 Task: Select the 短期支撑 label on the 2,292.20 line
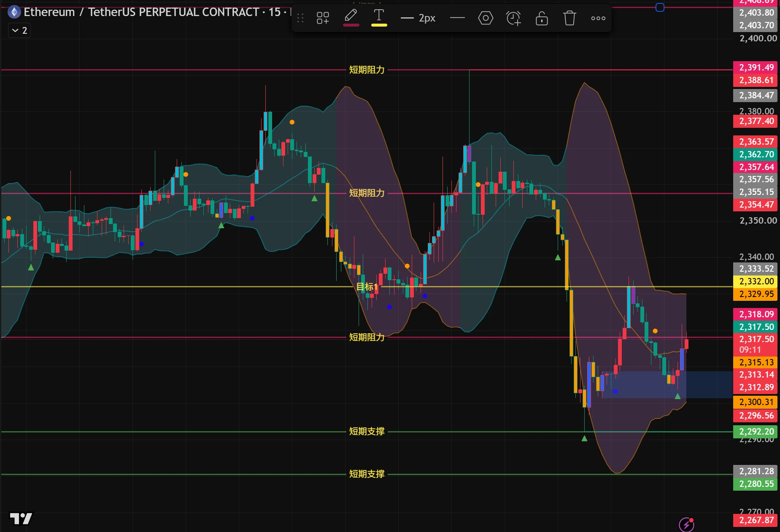click(367, 431)
